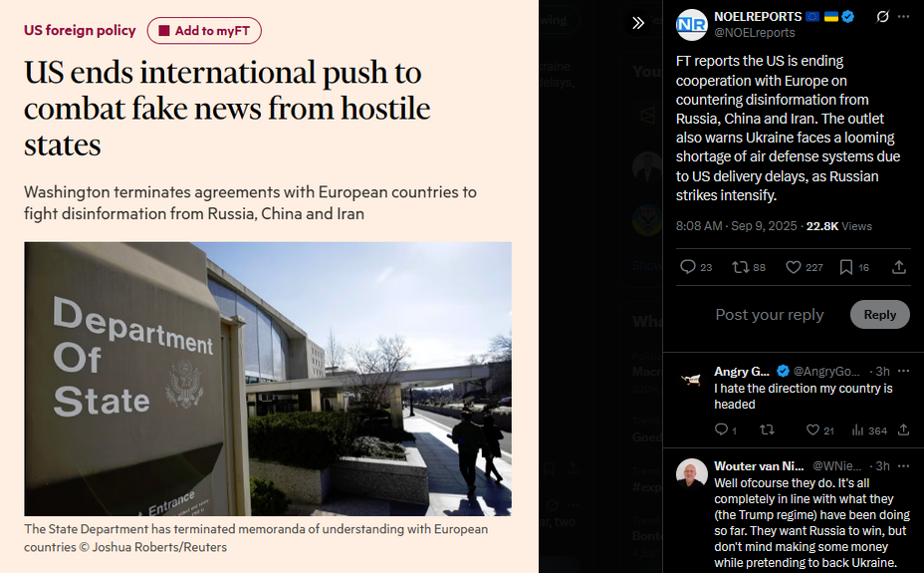Repost the Angry G... reply
This screenshot has width=924, height=573.
point(767,430)
